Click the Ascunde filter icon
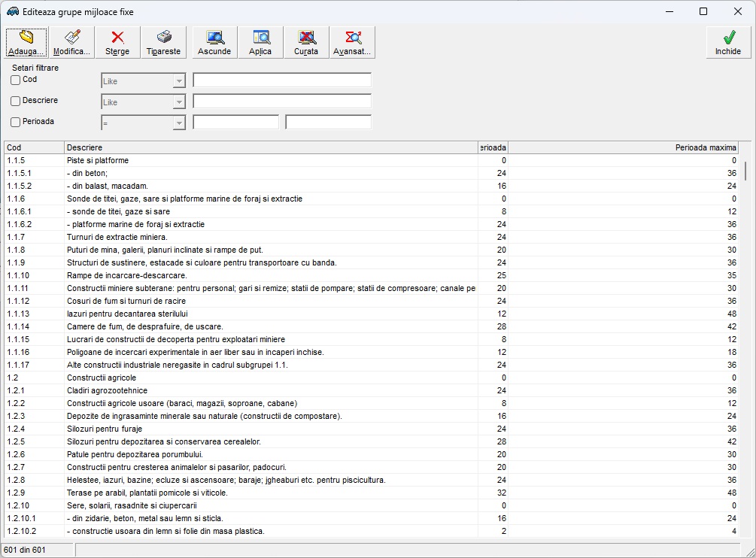Screen dimensions: 756x558 [x=214, y=42]
